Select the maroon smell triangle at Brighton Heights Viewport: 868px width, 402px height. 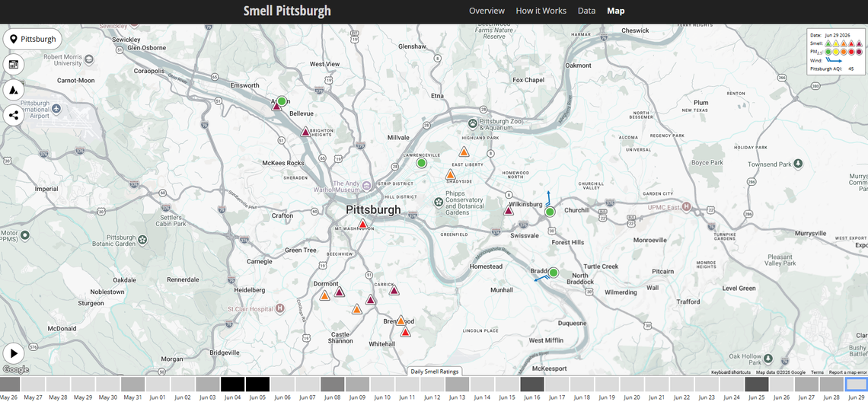point(305,132)
